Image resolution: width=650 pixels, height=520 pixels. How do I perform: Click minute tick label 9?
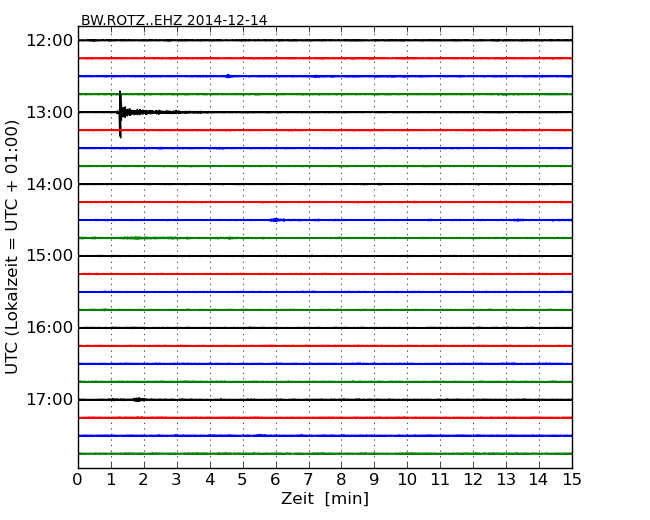374,480
